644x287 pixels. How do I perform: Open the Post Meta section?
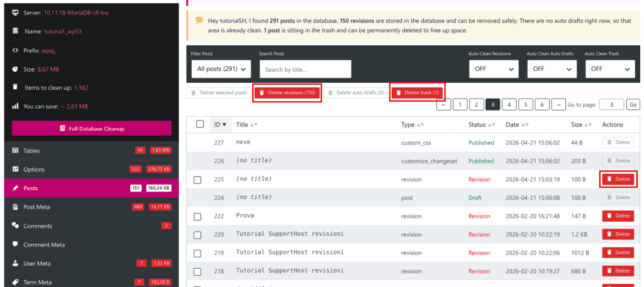point(91,207)
